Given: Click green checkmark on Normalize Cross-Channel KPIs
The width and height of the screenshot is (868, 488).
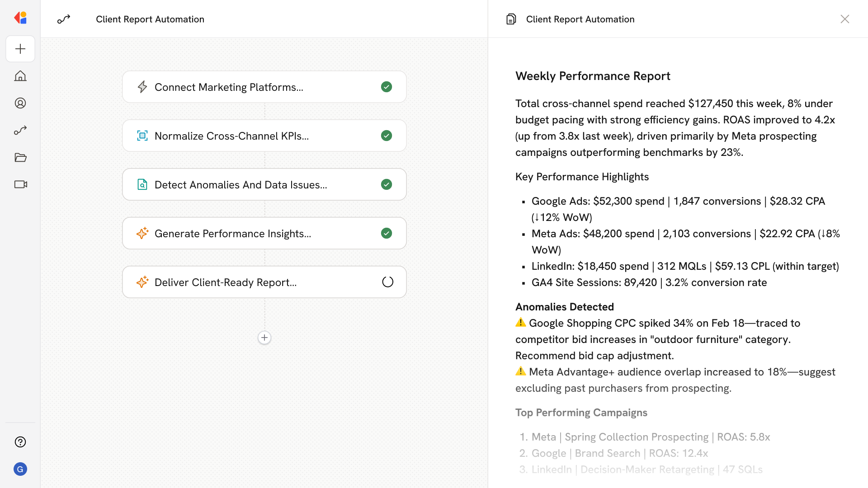Looking at the screenshot, I should 387,136.
